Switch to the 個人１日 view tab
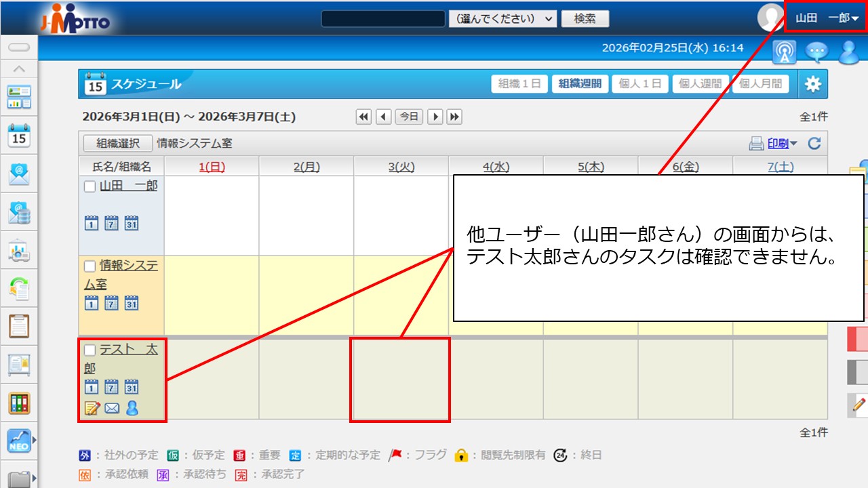868x488 pixels. [640, 84]
